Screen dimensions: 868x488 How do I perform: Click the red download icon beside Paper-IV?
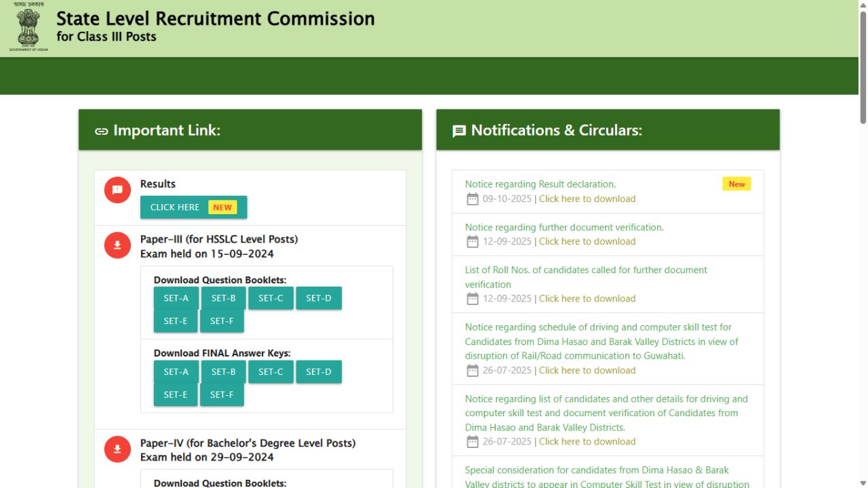pos(117,449)
